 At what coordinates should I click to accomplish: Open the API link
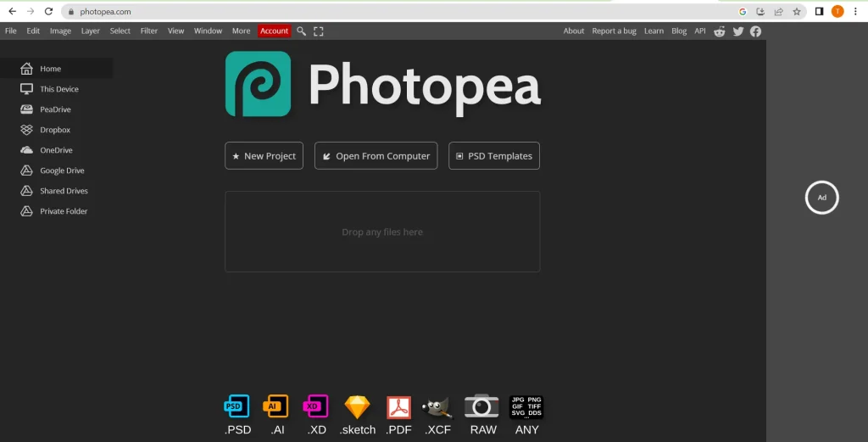click(700, 31)
